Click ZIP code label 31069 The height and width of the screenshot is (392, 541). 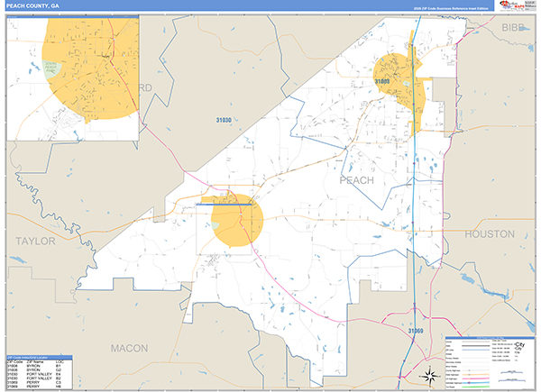pos(416,331)
